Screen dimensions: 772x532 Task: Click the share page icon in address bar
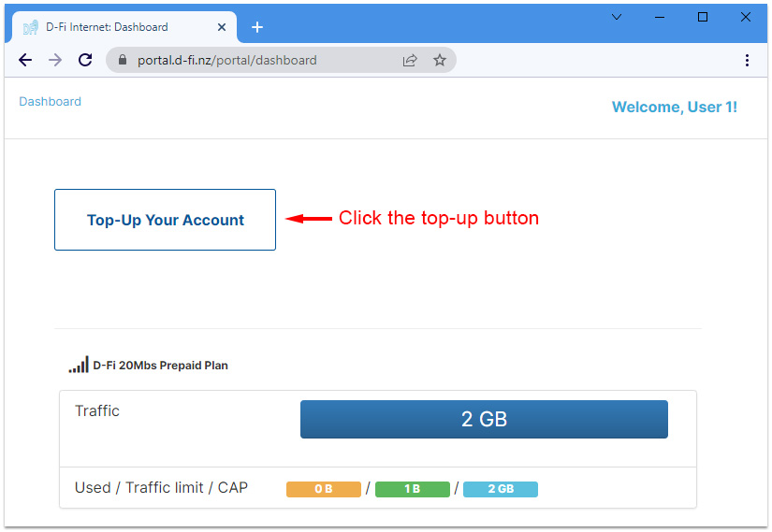410,61
